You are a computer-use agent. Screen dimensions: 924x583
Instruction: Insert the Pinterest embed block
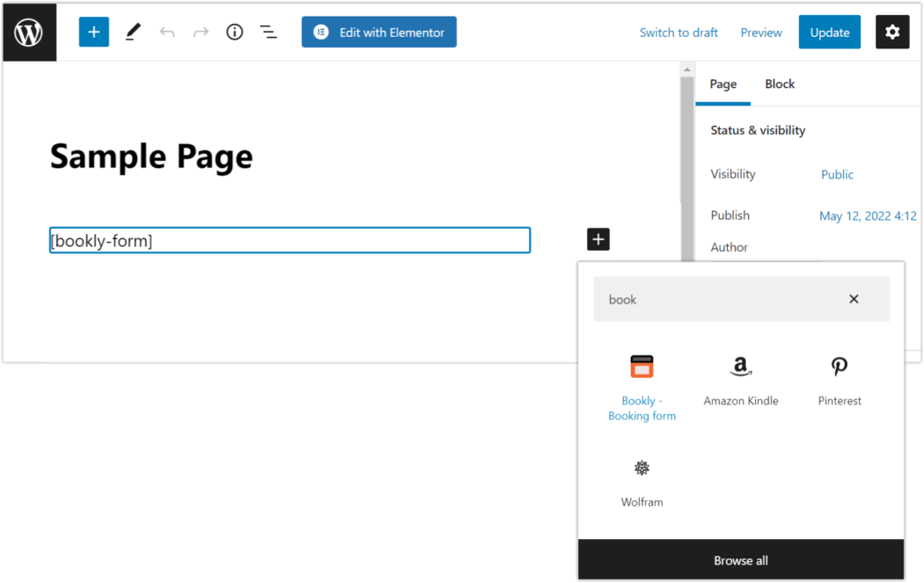840,381
